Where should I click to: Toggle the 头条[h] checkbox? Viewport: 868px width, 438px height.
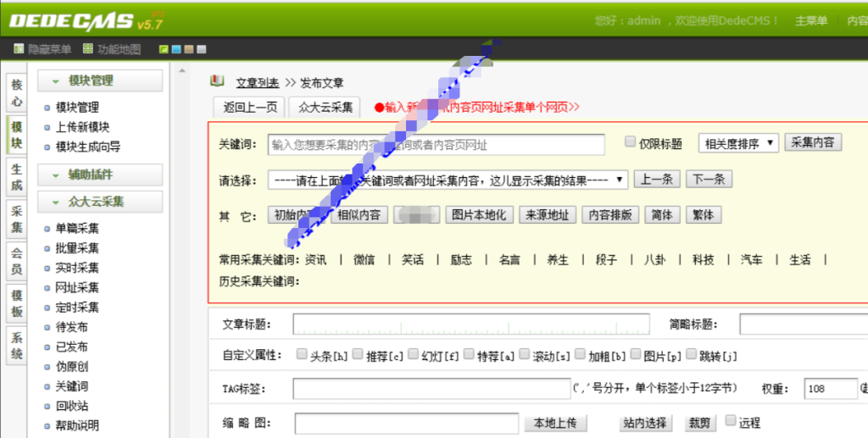pos(301,354)
